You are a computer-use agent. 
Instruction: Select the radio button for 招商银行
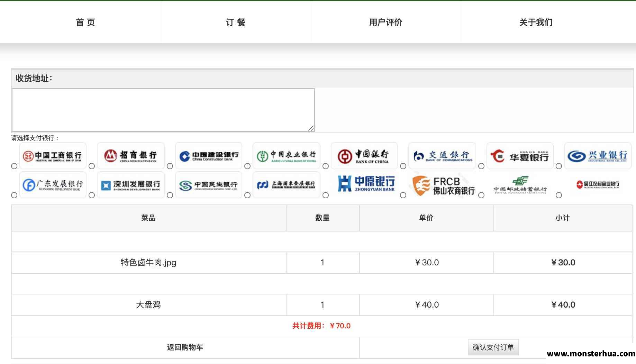tap(92, 166)
